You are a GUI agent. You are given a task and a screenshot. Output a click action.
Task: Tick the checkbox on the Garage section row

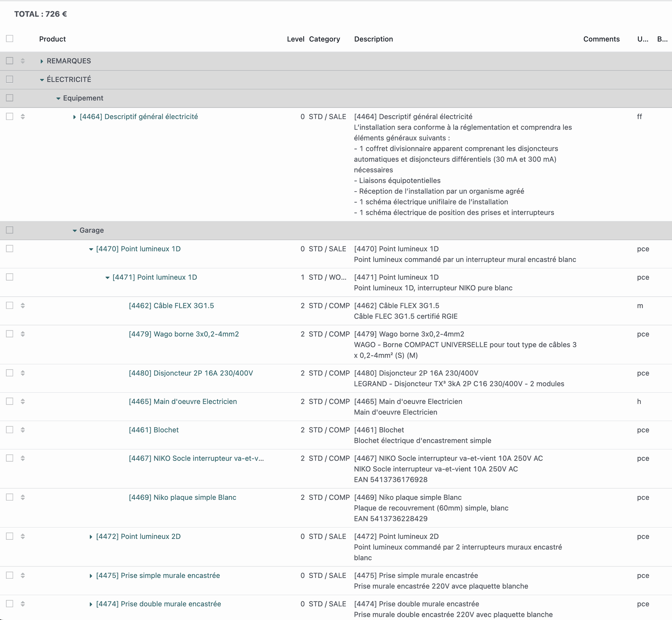tap(10, 230)
